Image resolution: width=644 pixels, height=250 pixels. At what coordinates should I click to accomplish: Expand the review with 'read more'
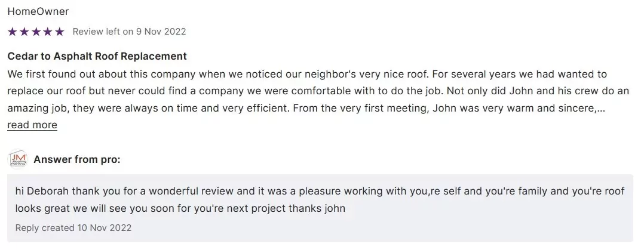pos(32,125)
